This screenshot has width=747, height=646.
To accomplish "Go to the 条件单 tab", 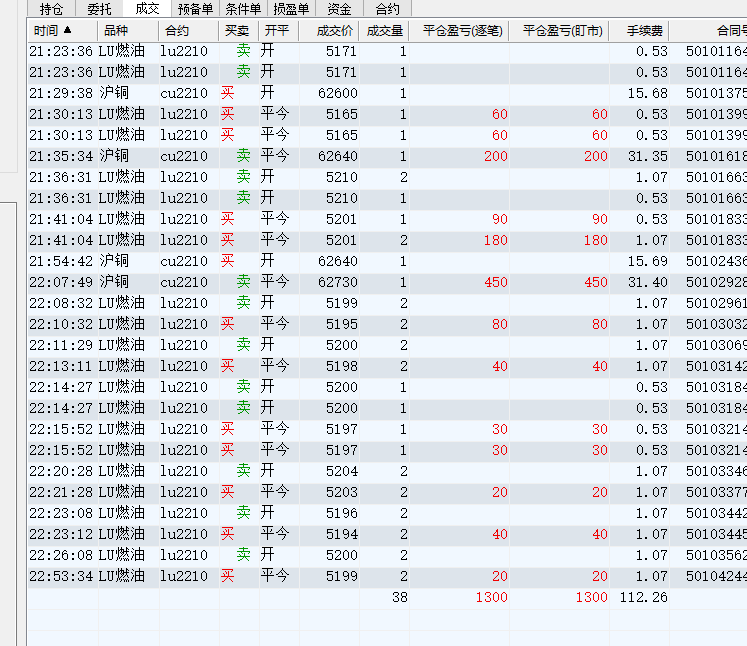I will tap(243, 9).
